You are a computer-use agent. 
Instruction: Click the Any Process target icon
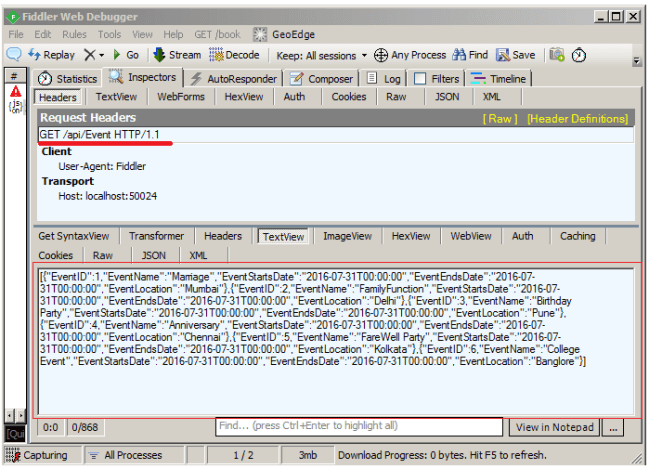coord(381,55)
